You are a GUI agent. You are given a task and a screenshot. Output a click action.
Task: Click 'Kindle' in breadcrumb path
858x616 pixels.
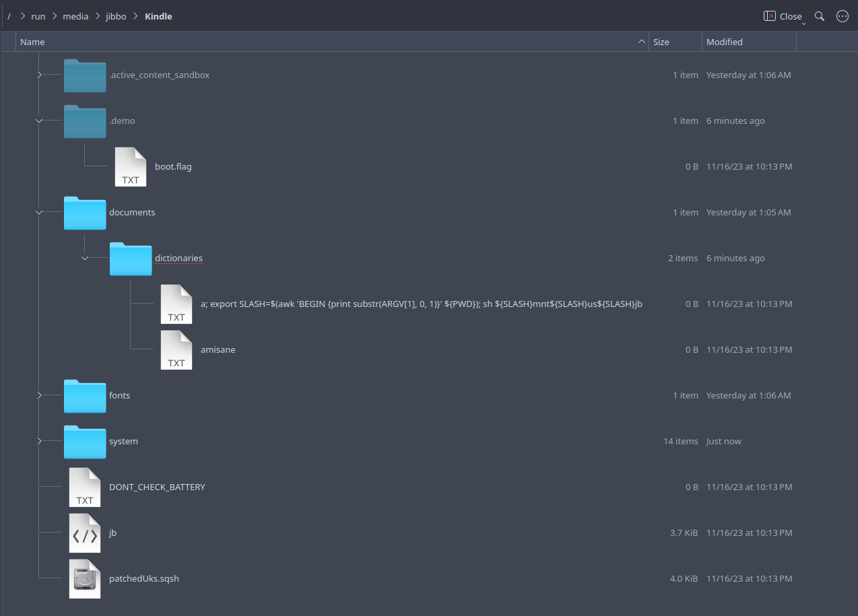click(x=158, y=16)
